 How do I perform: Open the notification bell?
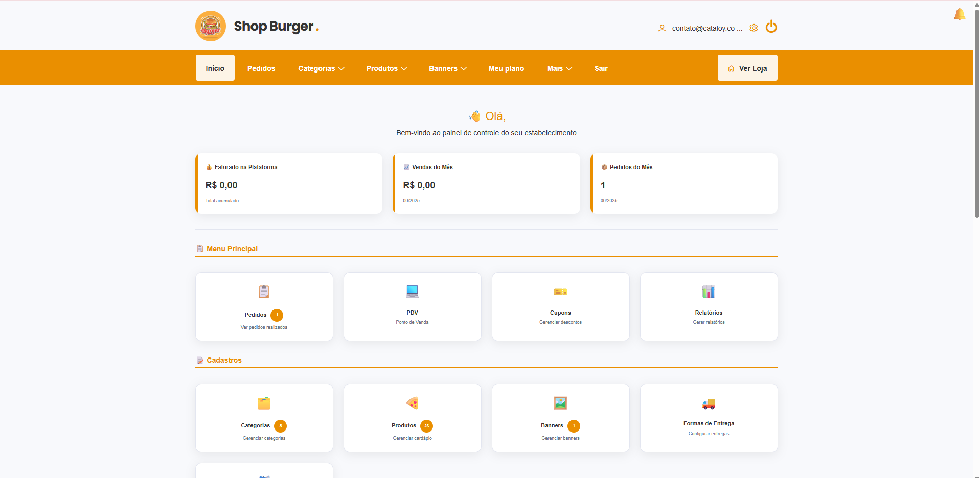click(x=960, y=14)
